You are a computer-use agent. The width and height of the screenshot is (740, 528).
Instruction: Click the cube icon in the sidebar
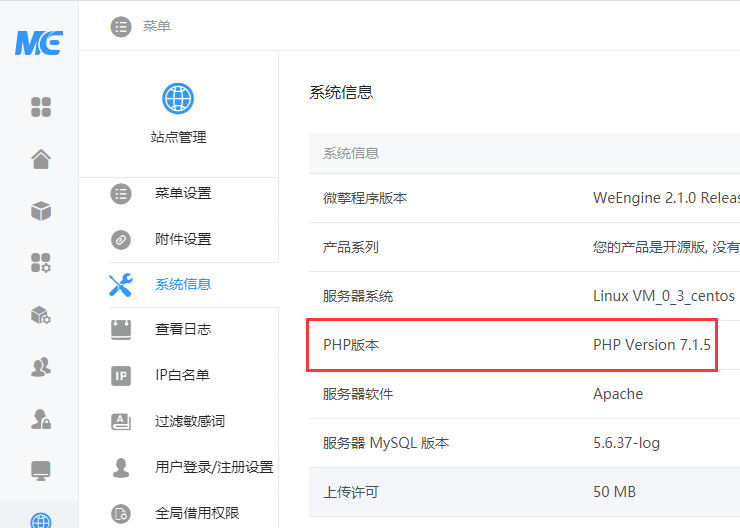pos(41,211)
